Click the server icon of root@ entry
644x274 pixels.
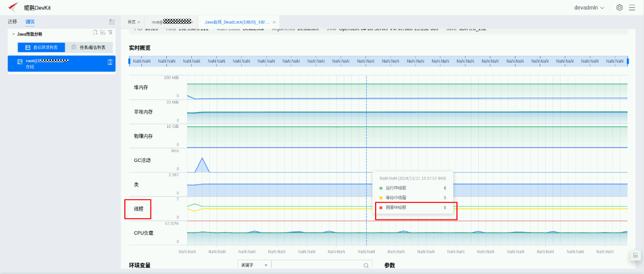pos(20,62)
